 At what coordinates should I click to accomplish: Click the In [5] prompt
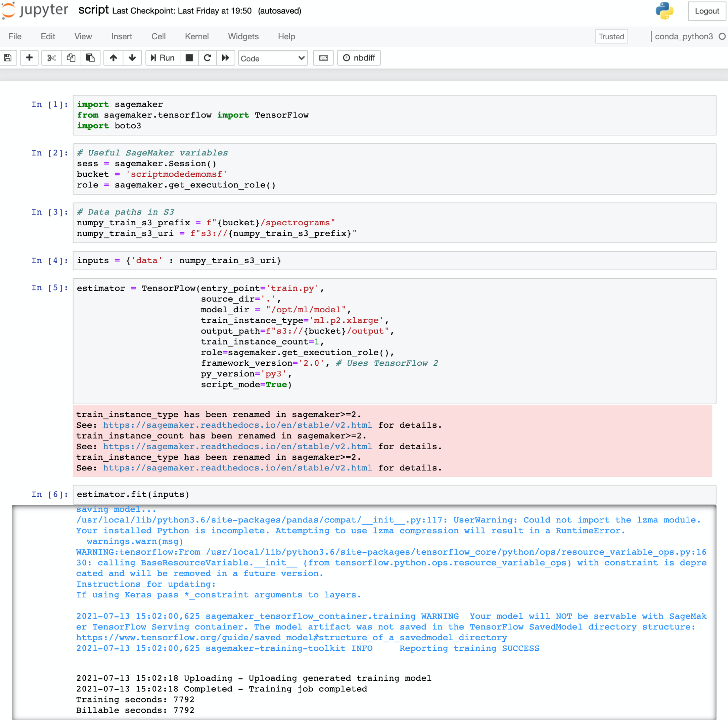(50, 288)
